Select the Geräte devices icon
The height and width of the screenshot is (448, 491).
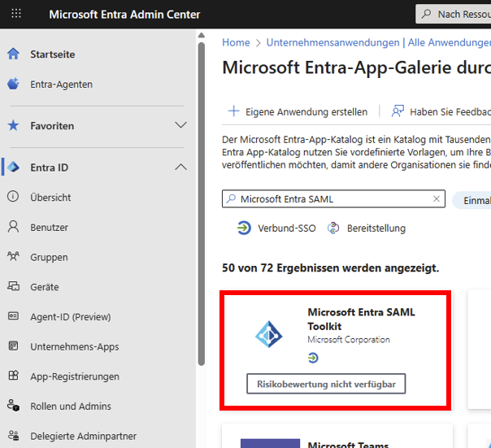point(13,287)
